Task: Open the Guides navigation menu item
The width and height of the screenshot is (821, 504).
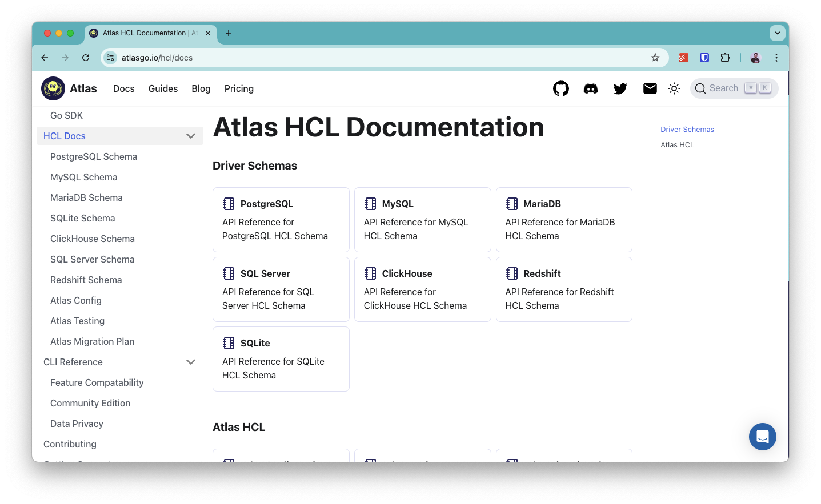Action: [x=163, y=88]
